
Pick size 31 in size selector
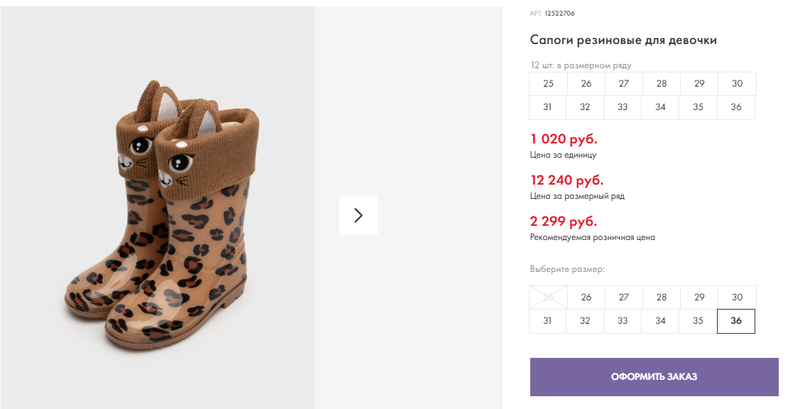point(547,321)
